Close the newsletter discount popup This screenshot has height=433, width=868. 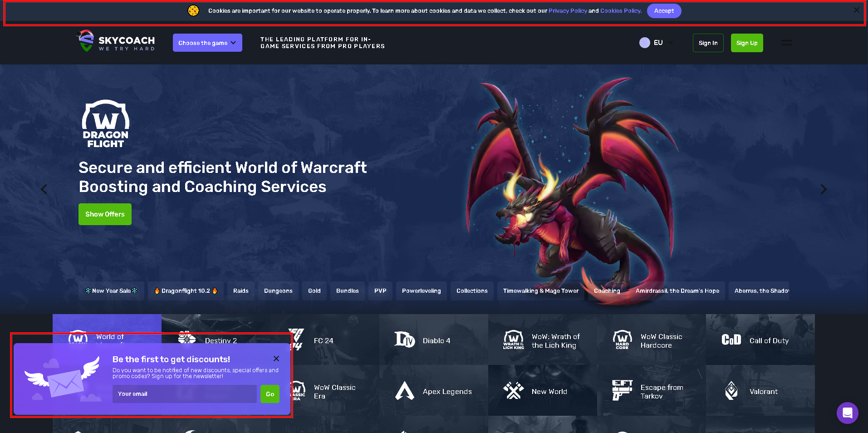[276, 359]
